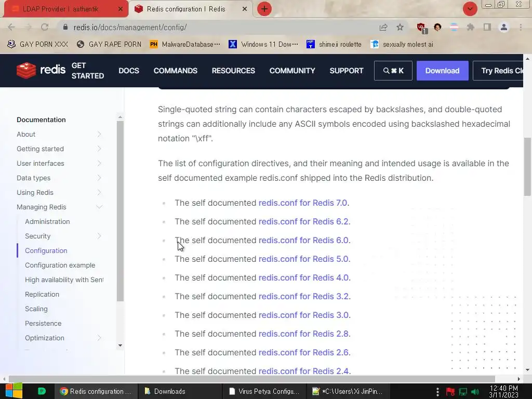Expand the Data types sidebar chevron
This screenshot has height=399, width=532.
pos(99,178)
